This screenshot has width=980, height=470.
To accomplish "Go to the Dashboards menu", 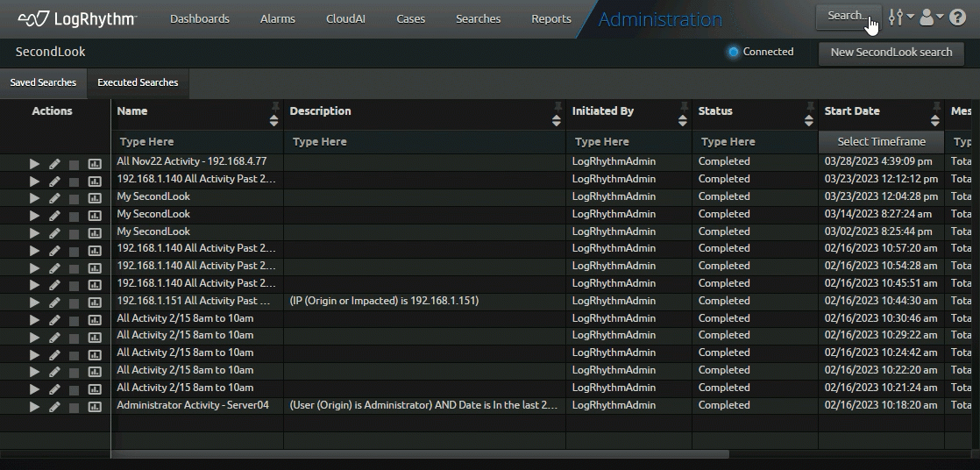I will pyautogui.click(x=200, y=18).
